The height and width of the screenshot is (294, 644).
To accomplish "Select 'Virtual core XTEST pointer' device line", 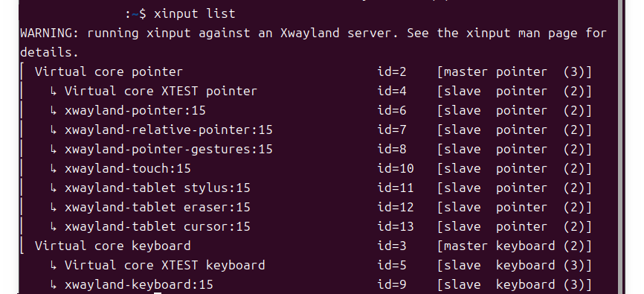I will click(161, 92).
